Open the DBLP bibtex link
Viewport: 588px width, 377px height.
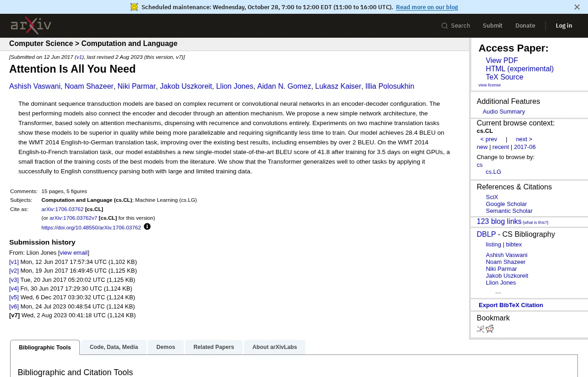pyautogui.click(x=514, y=245)
